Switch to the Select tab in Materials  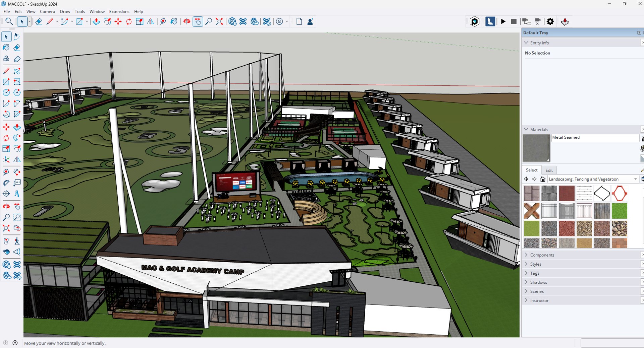(532, 170)
